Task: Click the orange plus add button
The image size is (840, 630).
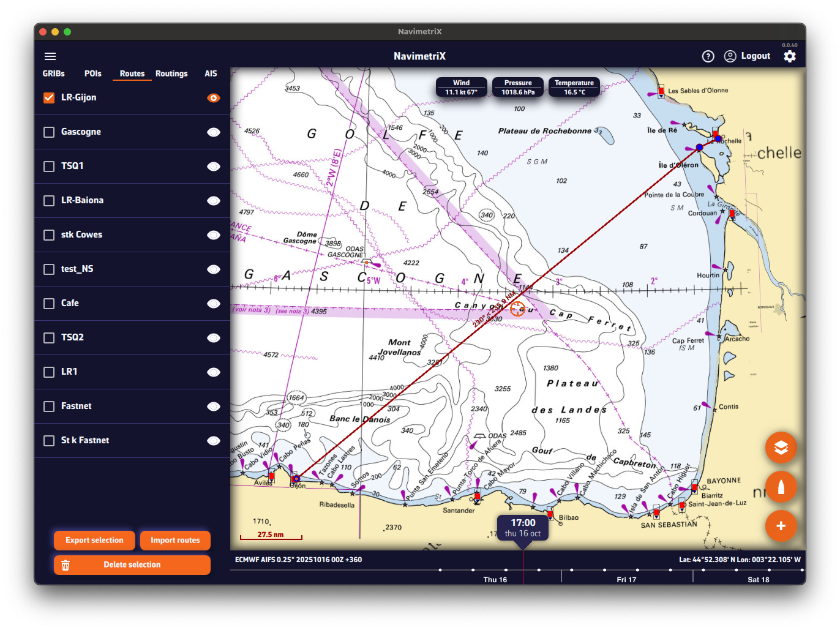Action: [781, 526]
